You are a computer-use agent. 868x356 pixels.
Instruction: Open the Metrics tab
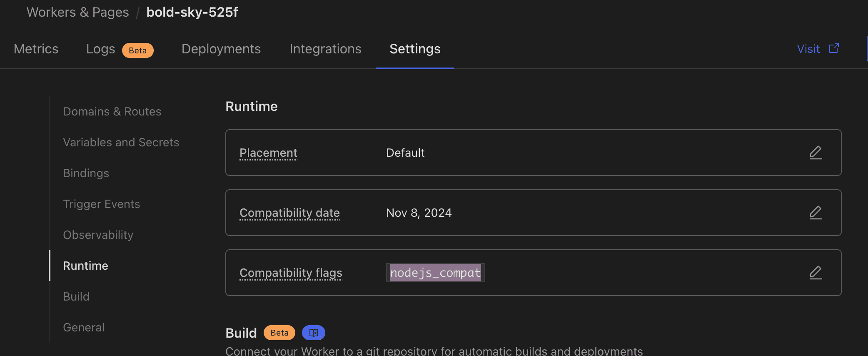pyautogui.click(x=36, y=49)
